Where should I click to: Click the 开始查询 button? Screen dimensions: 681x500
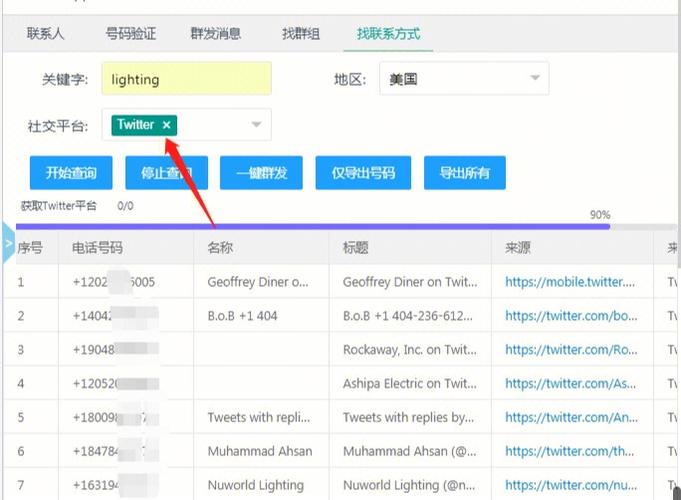click(71, 173)
